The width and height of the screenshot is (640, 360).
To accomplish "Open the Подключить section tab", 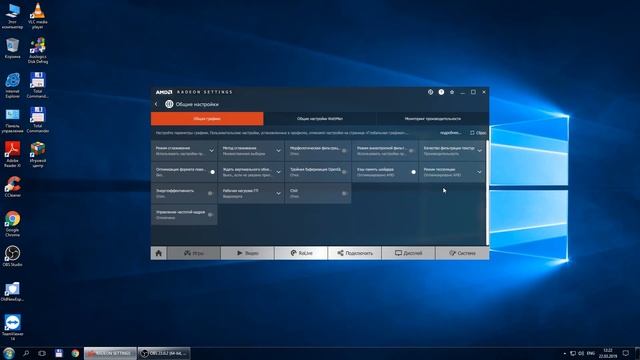I will coord(355,253).
